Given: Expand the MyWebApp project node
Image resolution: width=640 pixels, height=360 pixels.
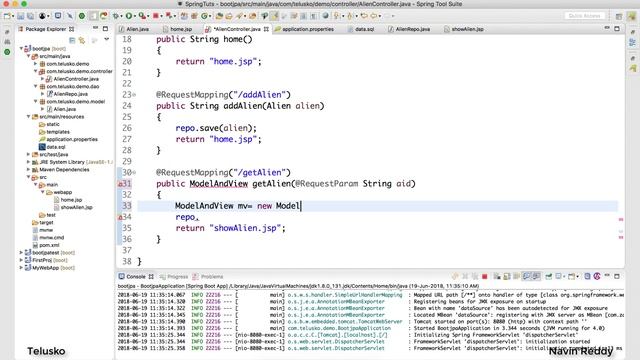Looking at the screenshot, I should point(21,268).
